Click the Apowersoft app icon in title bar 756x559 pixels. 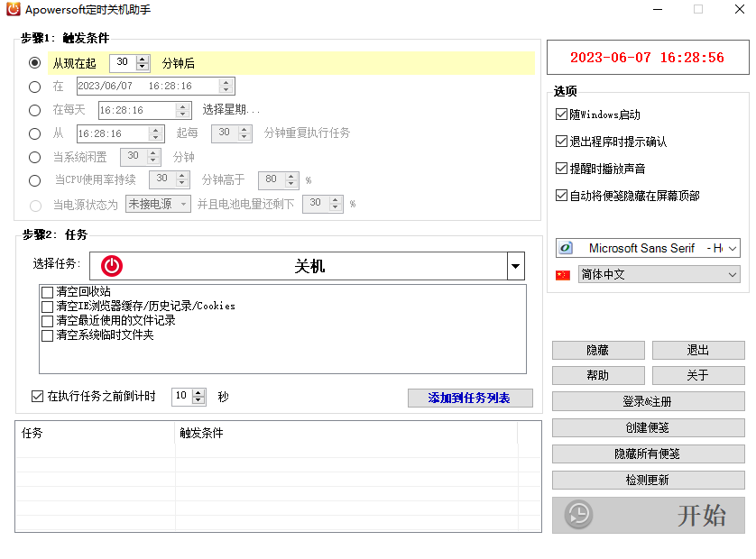tap(14, 9)
